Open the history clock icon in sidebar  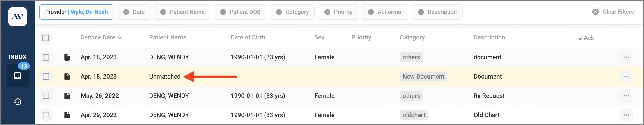click(x=18, y=102)
